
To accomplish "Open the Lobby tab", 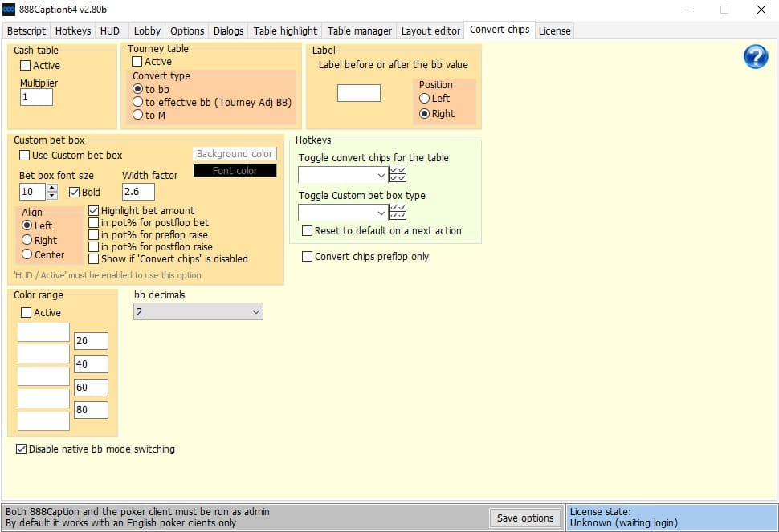I will [x=147, y=30].
